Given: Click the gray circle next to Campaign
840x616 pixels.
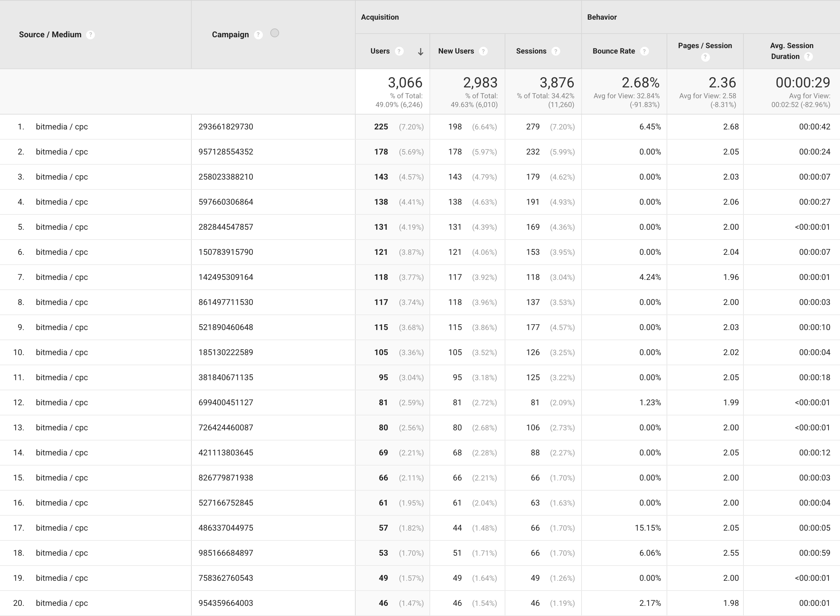Looking at the screenshot, I should [275, 33].
